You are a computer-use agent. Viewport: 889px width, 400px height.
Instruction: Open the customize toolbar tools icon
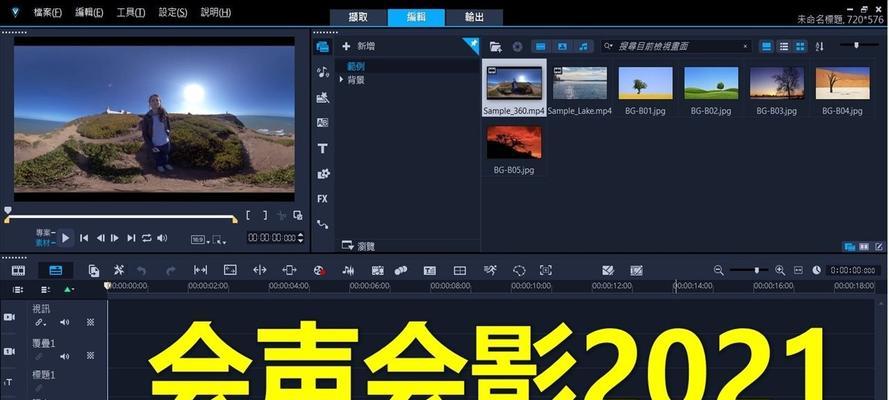[x=118, y=270]
